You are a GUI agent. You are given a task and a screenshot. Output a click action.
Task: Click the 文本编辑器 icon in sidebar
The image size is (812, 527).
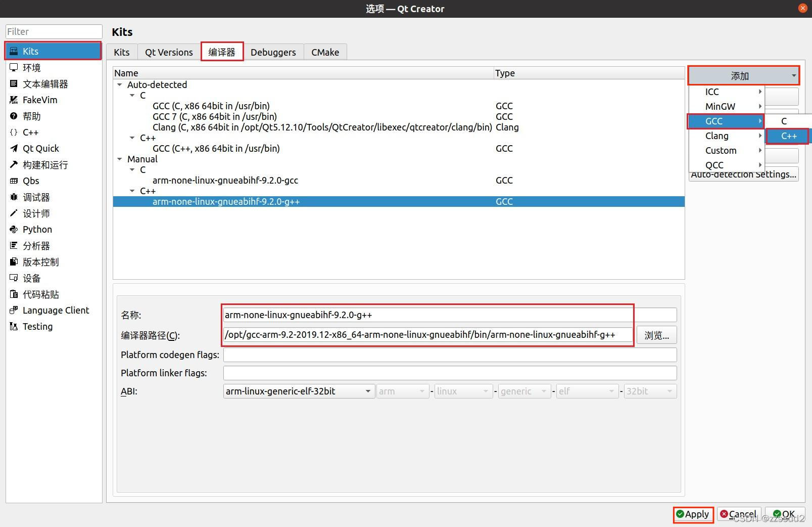[x=14, y=83]
